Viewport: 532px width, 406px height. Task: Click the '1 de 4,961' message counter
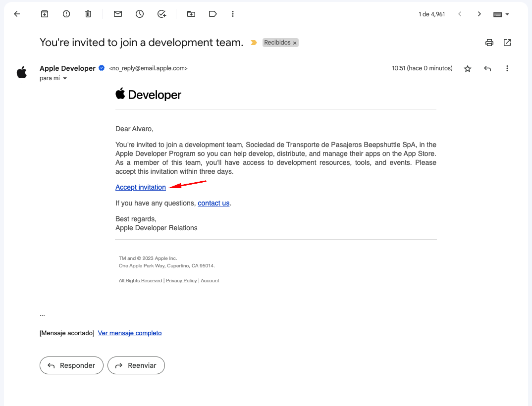click(431, 14)
